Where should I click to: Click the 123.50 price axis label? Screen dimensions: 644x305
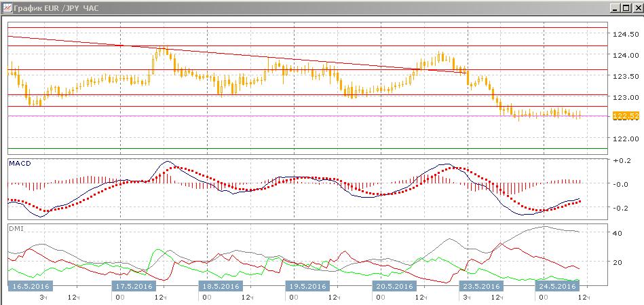click(x=624, y=76)
